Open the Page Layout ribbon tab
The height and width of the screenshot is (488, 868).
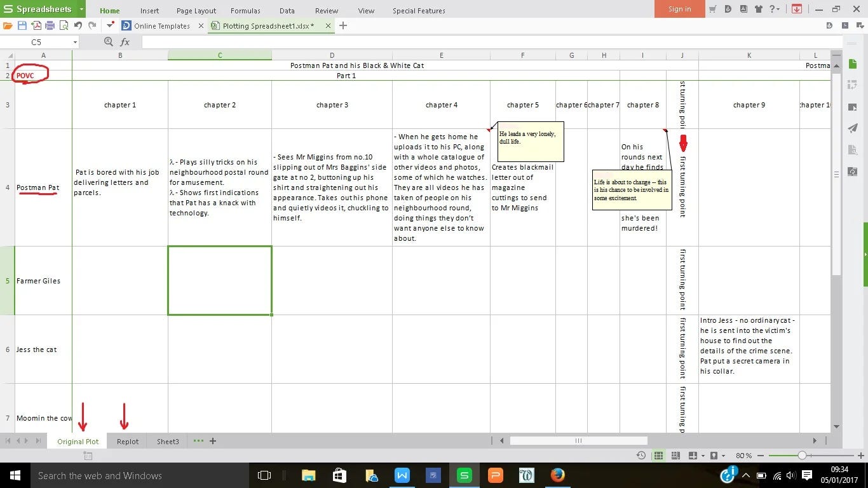(x=196, y=10)
